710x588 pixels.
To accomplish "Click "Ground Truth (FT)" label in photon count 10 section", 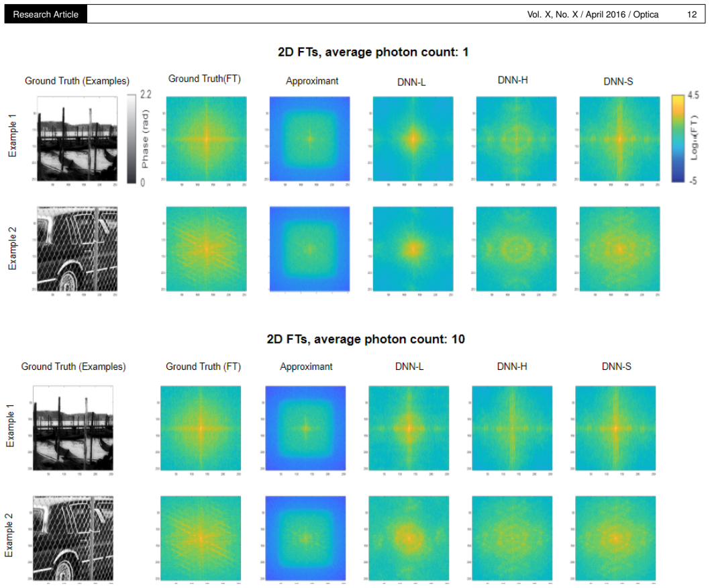I will tap(203, 366).
